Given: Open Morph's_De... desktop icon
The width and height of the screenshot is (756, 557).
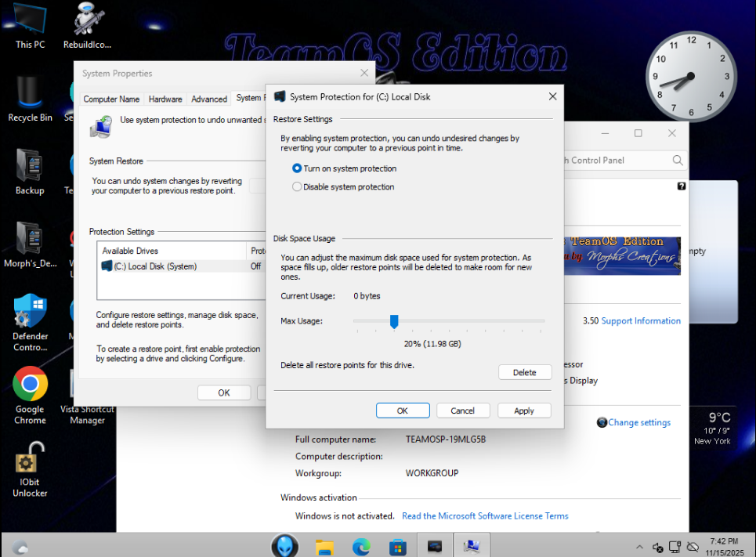Looking at the screenshot, I should tap(30, 244).
